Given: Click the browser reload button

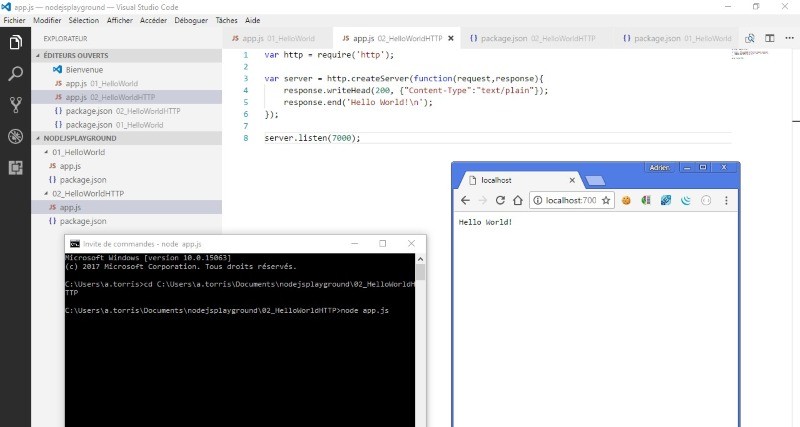Looking at the screenshot, I should [x=500, y=201].
